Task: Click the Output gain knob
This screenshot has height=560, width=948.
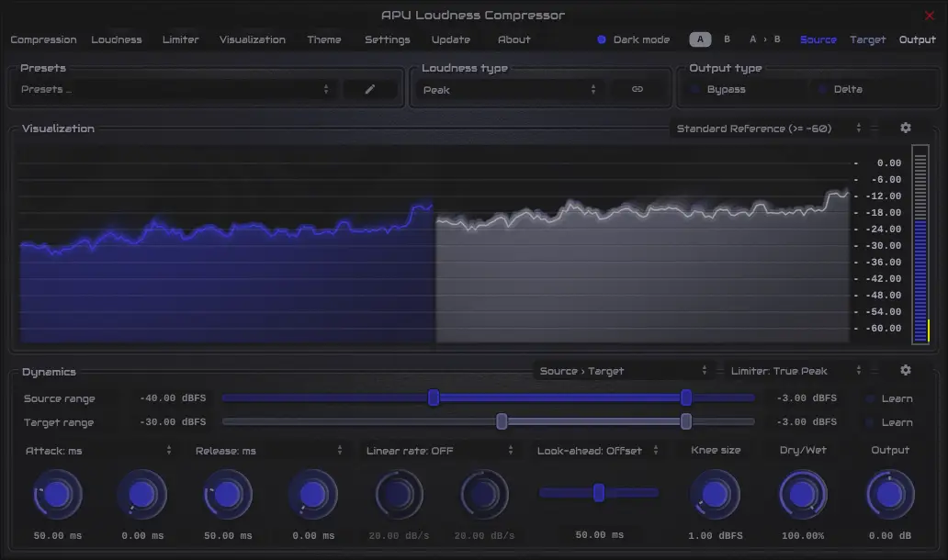Action: tap(890, 495)
